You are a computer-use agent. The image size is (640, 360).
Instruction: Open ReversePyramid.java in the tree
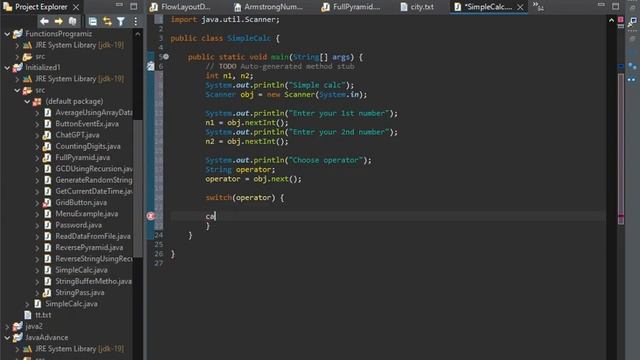(x=89, y=247)
